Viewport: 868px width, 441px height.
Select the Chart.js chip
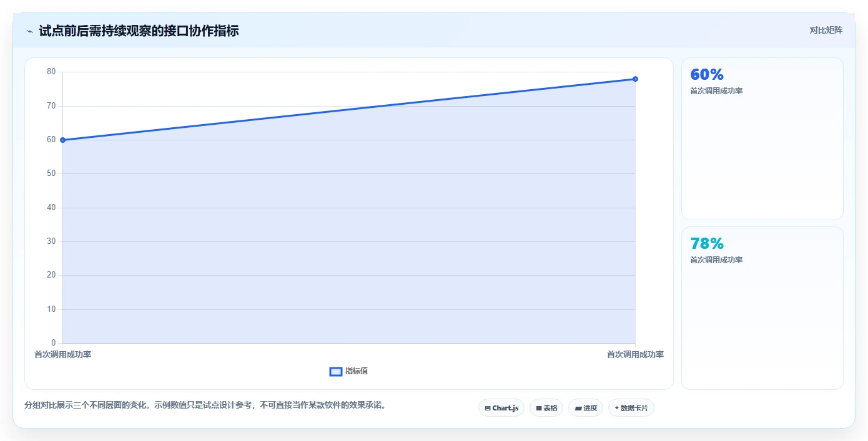point(501,408)
